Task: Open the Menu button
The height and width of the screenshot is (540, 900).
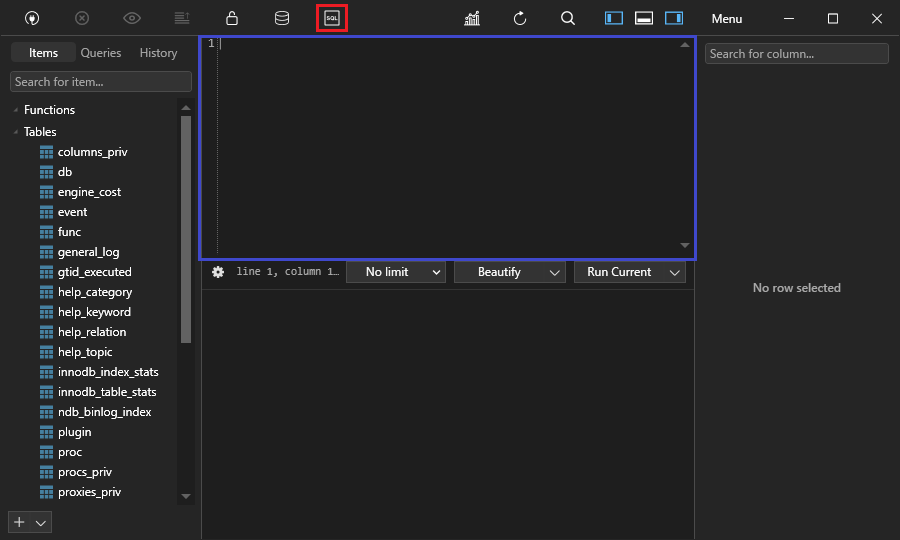Action: (727, 19)
